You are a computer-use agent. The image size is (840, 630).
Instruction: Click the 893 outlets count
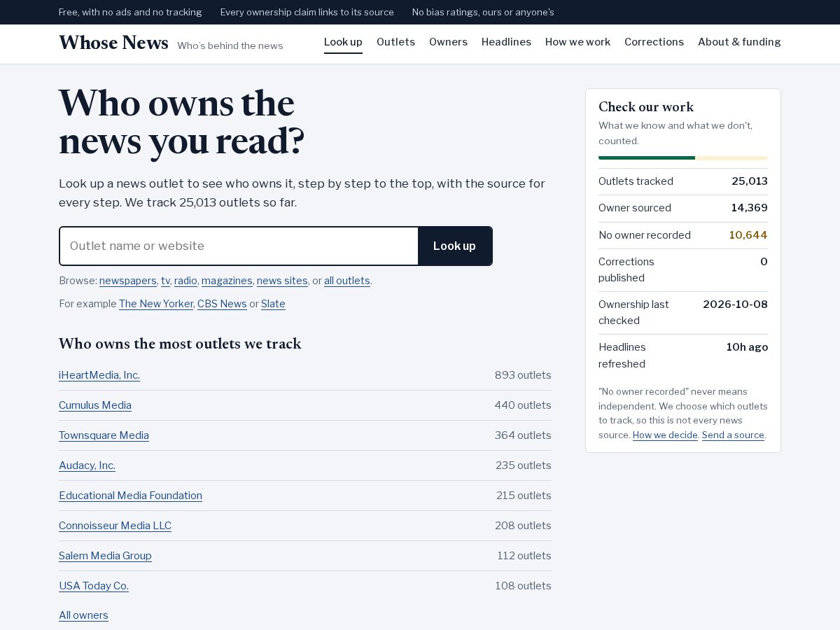(523, 375)
